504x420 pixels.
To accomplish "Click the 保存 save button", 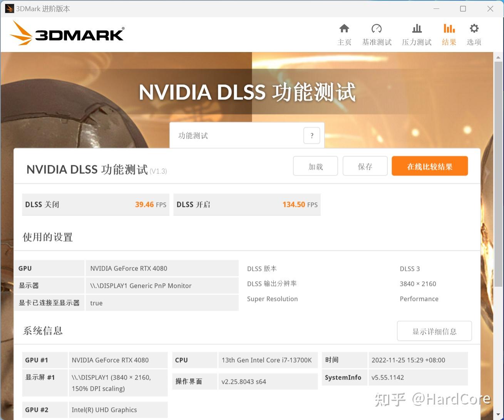I will tap(365, 166).
